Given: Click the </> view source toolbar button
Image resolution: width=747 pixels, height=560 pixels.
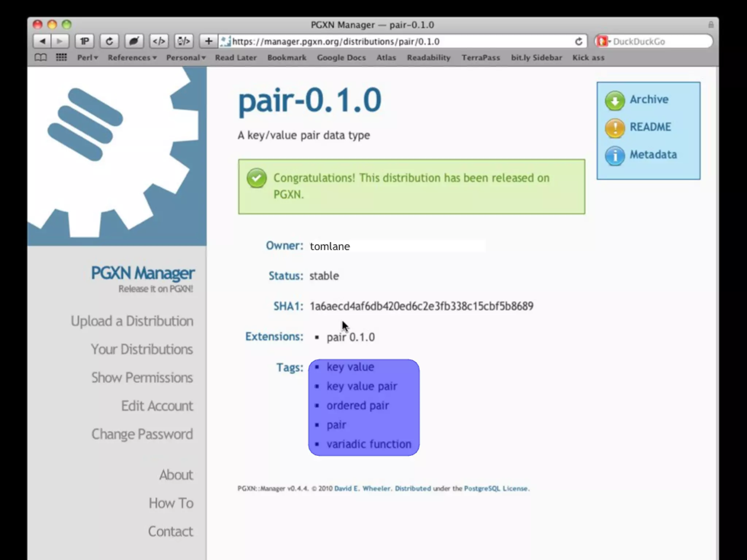Looking at the screenshot, I should pos(159,41).
